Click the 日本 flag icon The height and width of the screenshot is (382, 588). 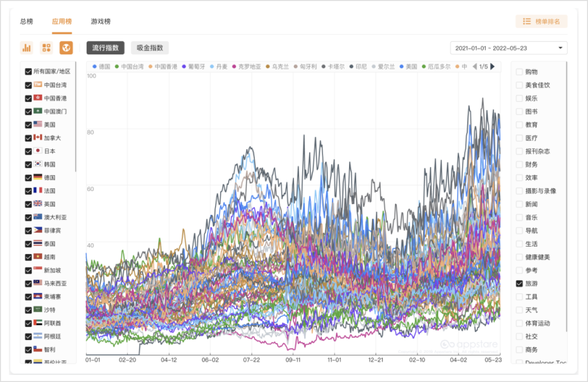pyautogui.click(x=38, y=151)
